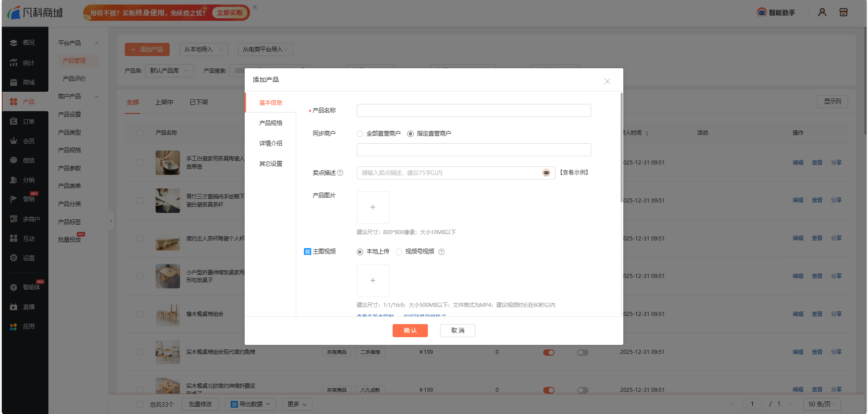868x414 pixels.
Task: Open the 50 条/页 page size dropdown
Action: point(822,404)
